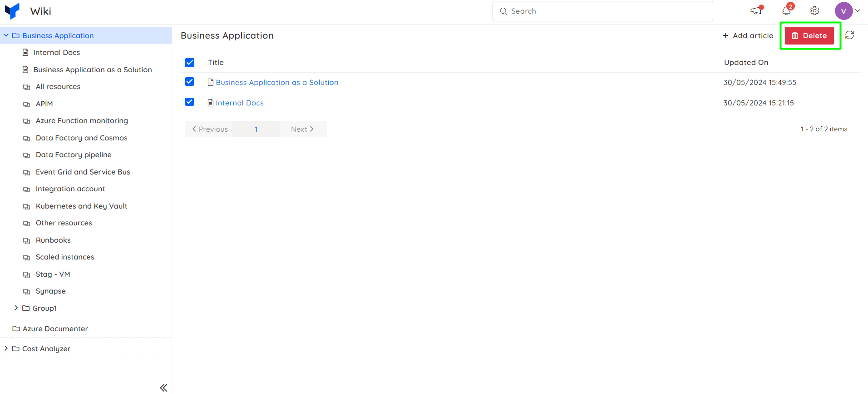Image resolution: width=868 pixels, height=394 pixels.
Task: Click the Updated On column header
Action: point(746,63)
